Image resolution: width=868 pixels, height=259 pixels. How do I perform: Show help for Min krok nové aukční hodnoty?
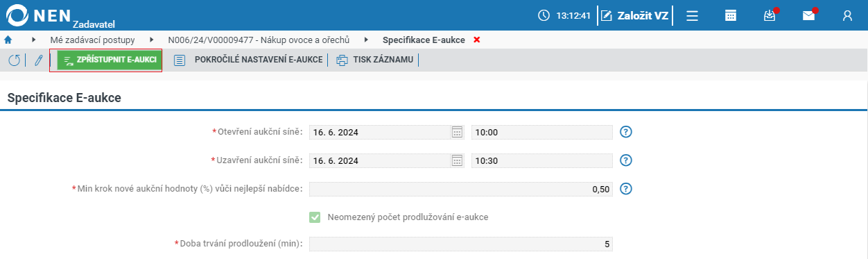pyautogui.click(x=626, y=189)
